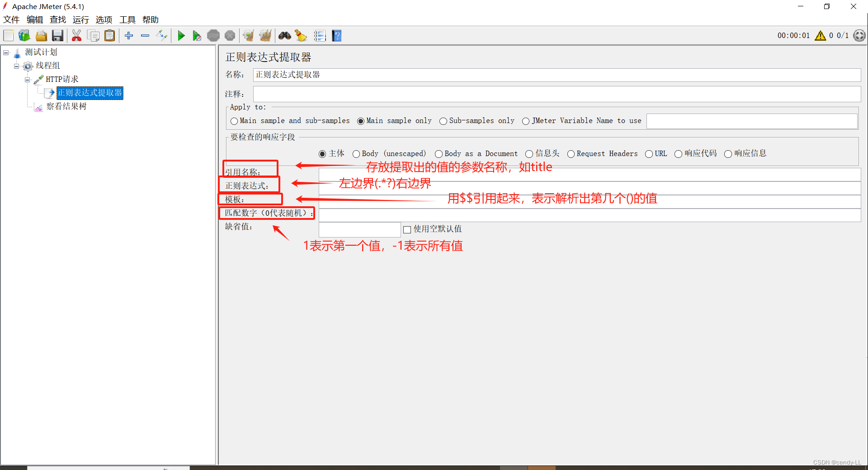Click Start no pauses icon
Viewport: 868px width, 470px height.
pos(197,36)
